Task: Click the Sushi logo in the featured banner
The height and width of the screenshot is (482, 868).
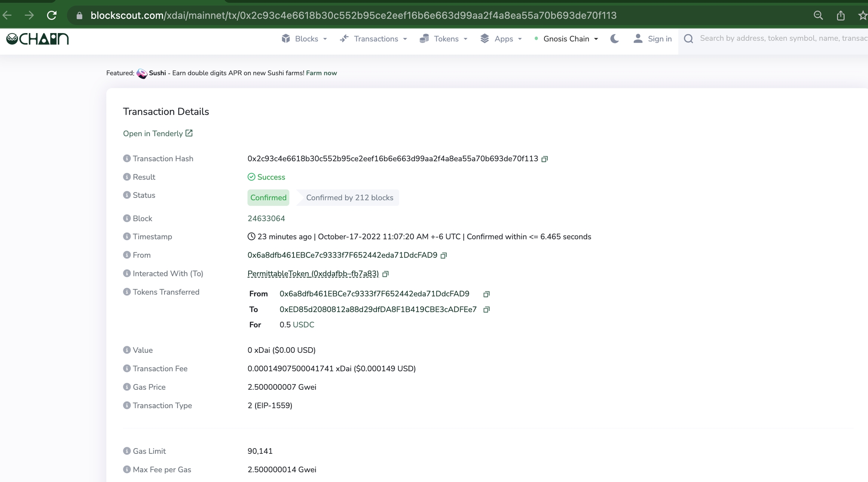Action: tap(142, 73)
